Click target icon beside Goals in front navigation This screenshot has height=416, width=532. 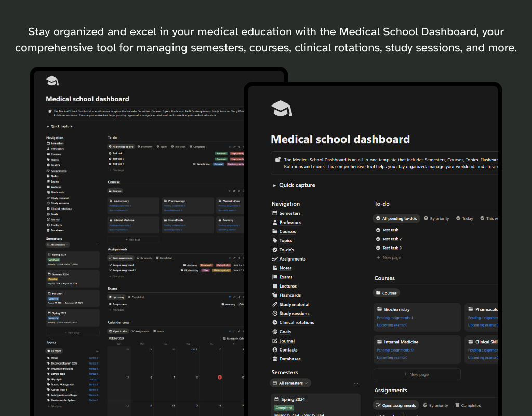pos(275,331)
